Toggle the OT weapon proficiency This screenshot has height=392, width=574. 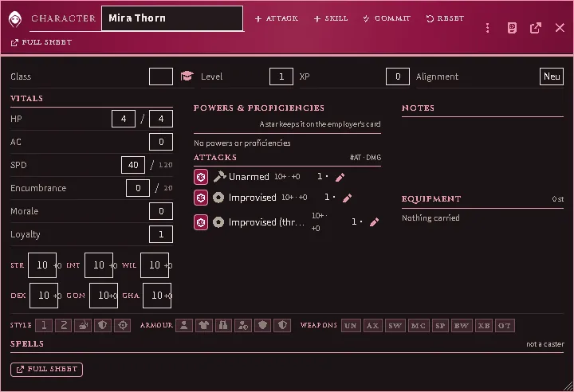tap(505, 326)
